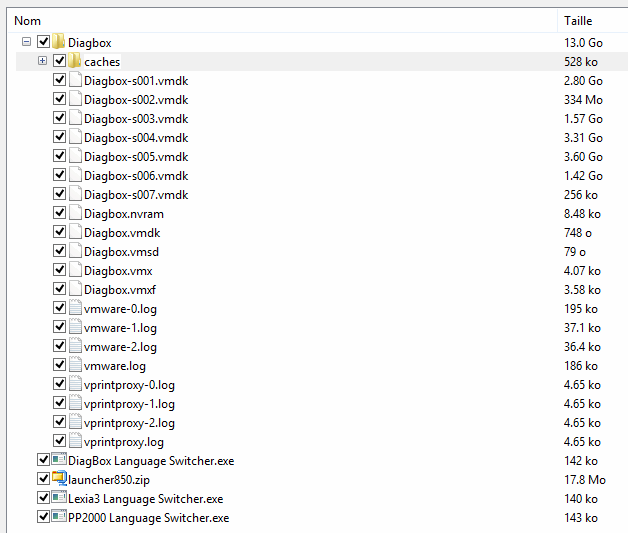628x533 pixels.
Task: Click the vmware-0.log text file icon
Action: coord(75,308)
